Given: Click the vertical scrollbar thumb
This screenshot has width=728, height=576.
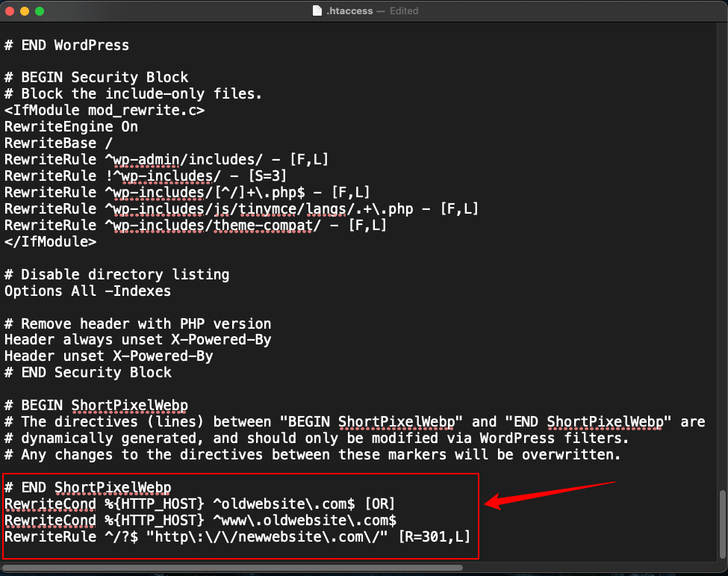Looking at the screenshot, I should point(723,524).
